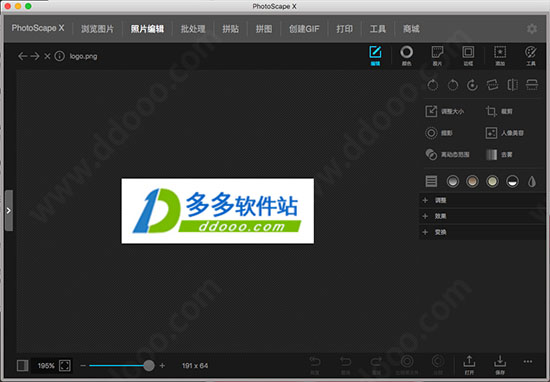This screenshot has width=550, height=382.
Task: Show image info via the circled-i icon
Action: click(x=60, y=56)
